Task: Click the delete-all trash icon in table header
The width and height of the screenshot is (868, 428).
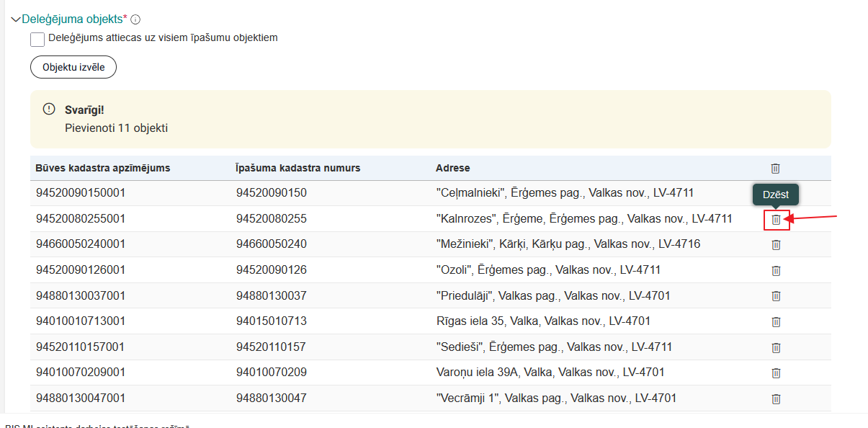Action: point(776,169)
